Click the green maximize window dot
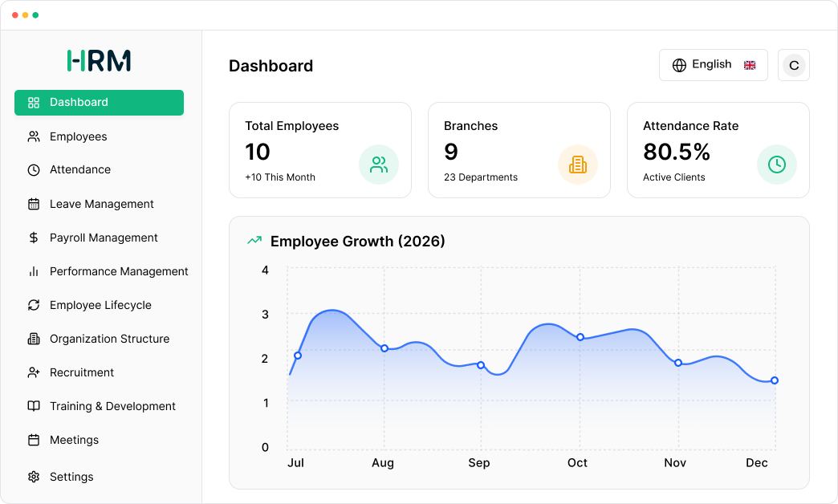 point(35,15)
